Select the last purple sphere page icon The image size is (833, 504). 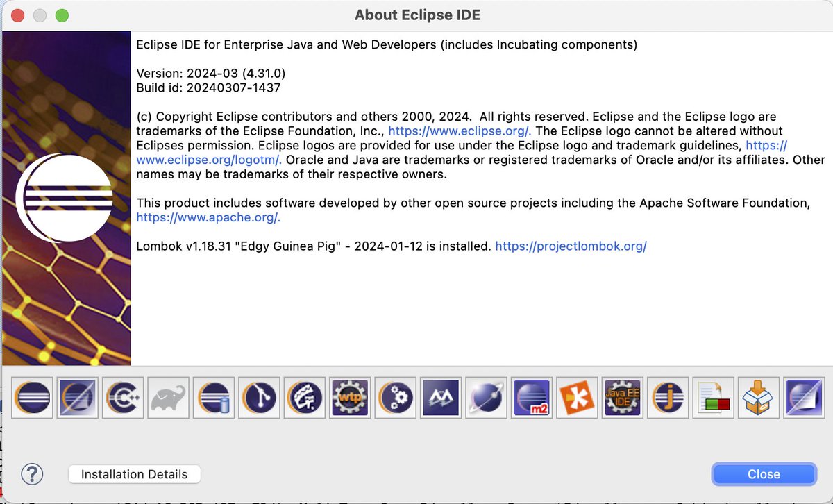804,398
